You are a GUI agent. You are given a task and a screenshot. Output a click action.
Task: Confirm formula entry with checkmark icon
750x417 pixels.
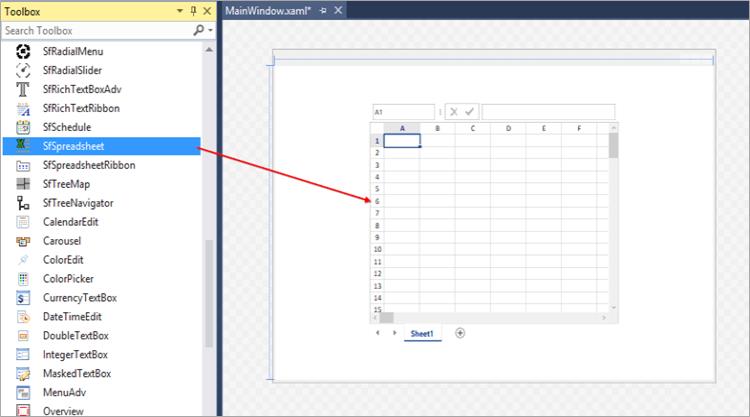[470, 112]
